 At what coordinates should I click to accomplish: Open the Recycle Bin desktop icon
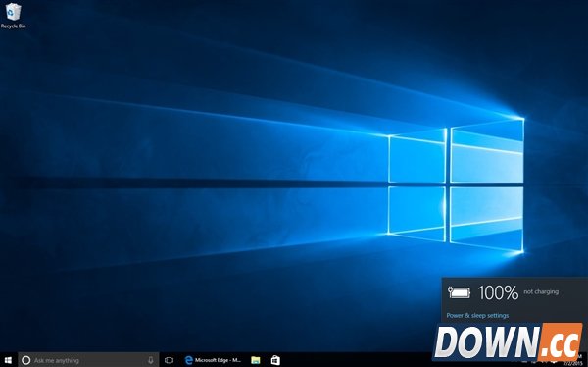13,16
